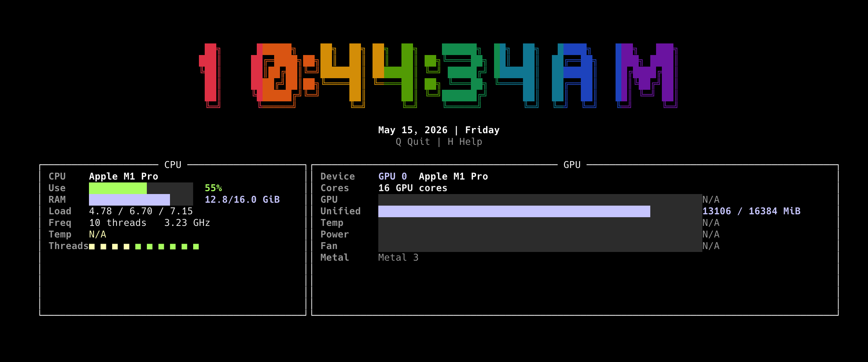This screenshot has height=362, width=868.
Task: Click the 10 threads value
Action: pyautogui.click(x=118, y=223)
